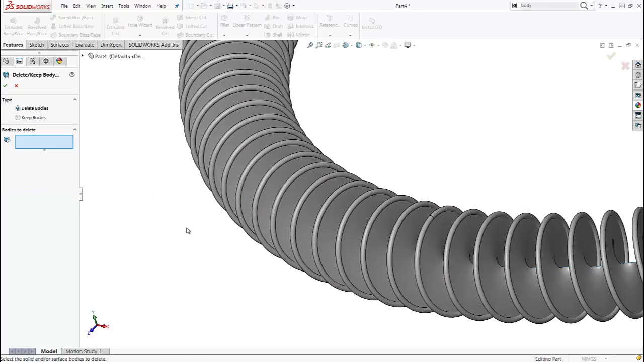Image resolution: width=644 pixels, height=362 pixels.
Task: Open the Window menu
Action: click(x=142, y=6)
